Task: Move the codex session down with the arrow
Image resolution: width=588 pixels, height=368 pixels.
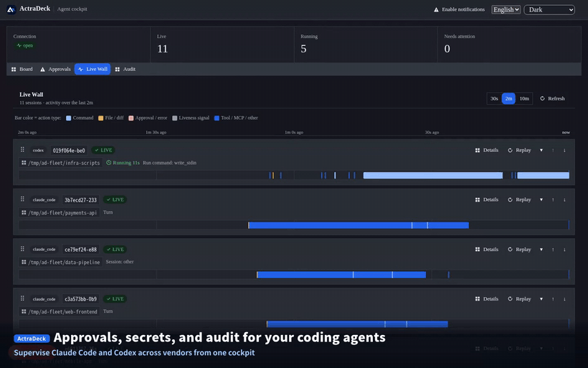Action: (x=564, y=151)
